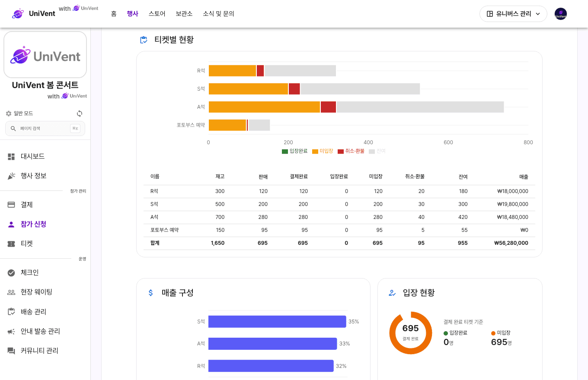
Task: Select the 행사 menu item
Action: pyautogui.click(x=132, y=14)
